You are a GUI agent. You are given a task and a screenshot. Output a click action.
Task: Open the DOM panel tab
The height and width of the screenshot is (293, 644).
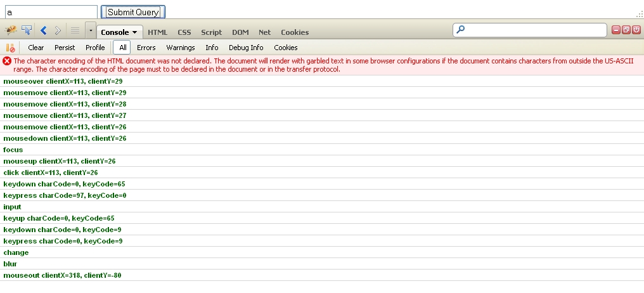tap(240, 32)
